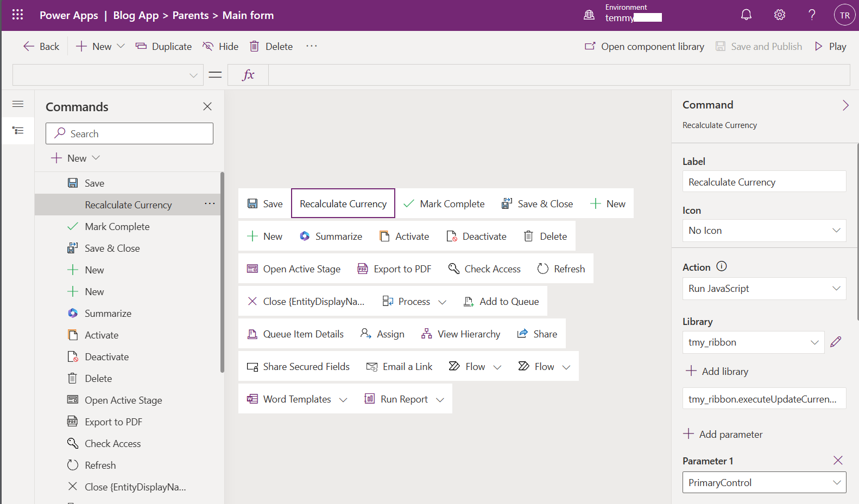Click the Commands search box
This screenshot has width=859, height=504.
[x=129, y=133]
